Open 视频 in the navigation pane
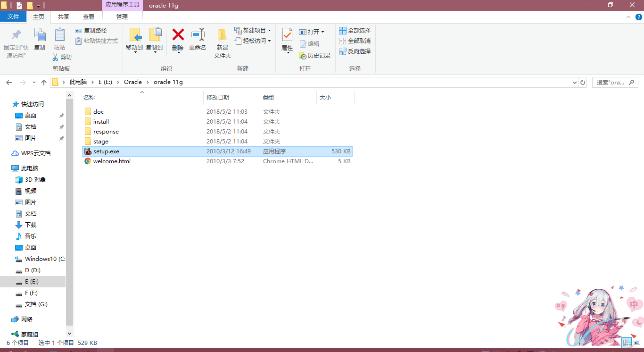The image size is (644, 352). 25,191
